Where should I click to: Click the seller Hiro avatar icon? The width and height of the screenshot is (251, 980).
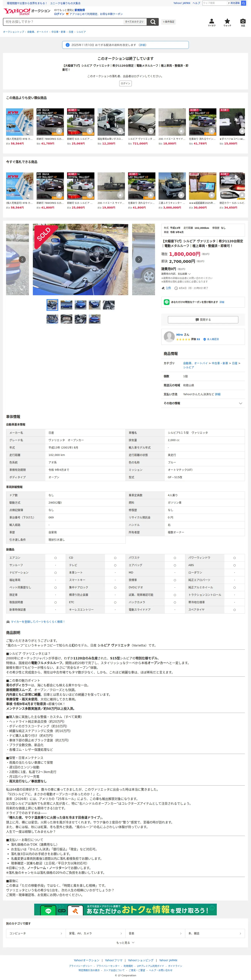click(x=169, y=337)
